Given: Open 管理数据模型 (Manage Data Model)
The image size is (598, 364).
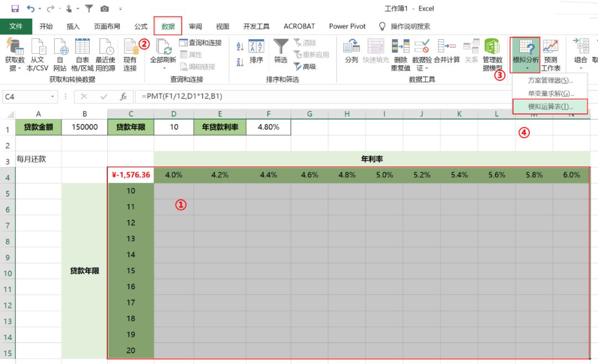Looking at the screenshot, I should (x=492, y=54).
